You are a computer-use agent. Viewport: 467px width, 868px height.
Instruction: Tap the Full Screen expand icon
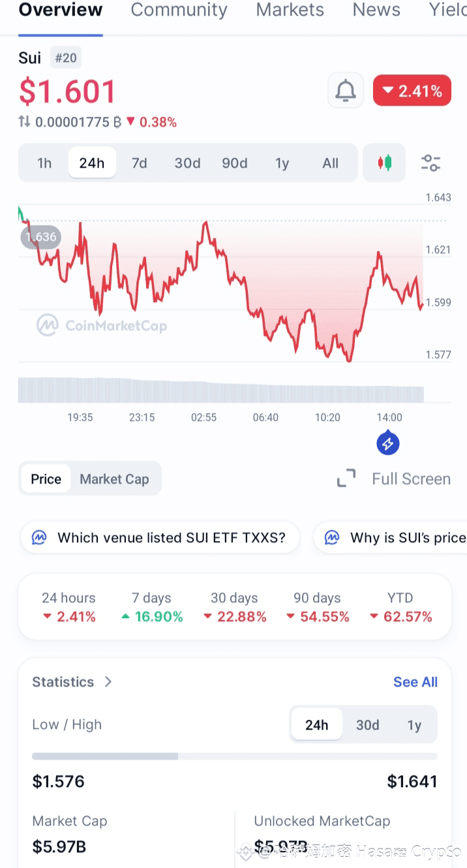346,478
